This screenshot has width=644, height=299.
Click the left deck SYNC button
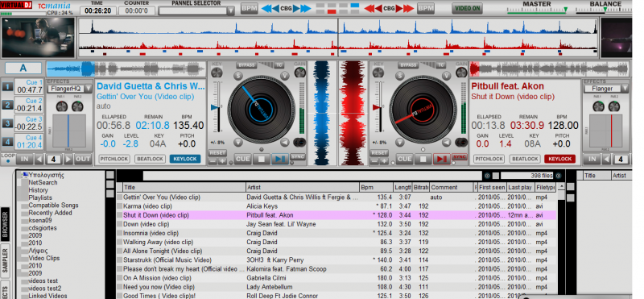(298, 156)
